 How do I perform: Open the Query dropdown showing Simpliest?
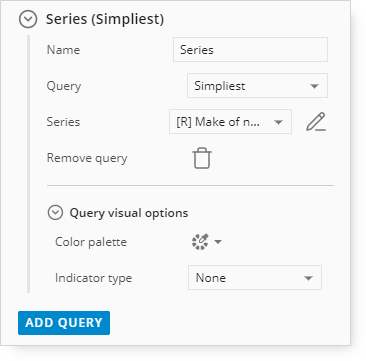pyautogui.click(x=257, y=86)
